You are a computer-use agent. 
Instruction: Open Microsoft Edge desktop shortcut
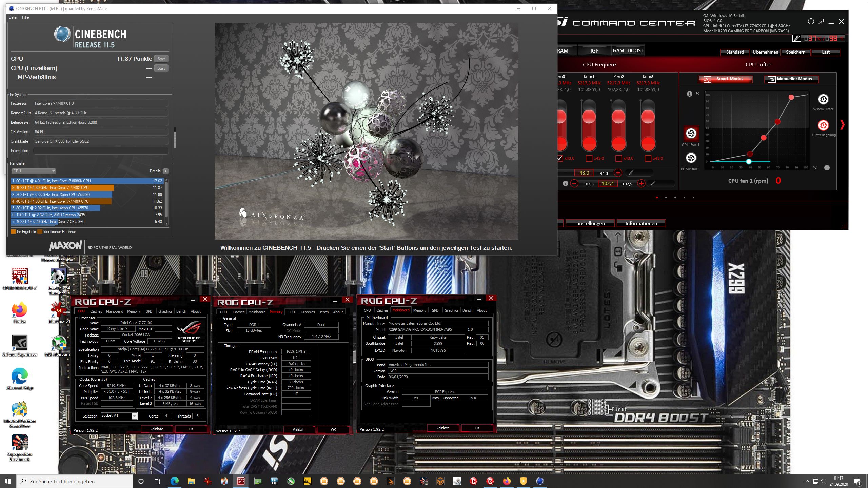click(x=19, y=379)
